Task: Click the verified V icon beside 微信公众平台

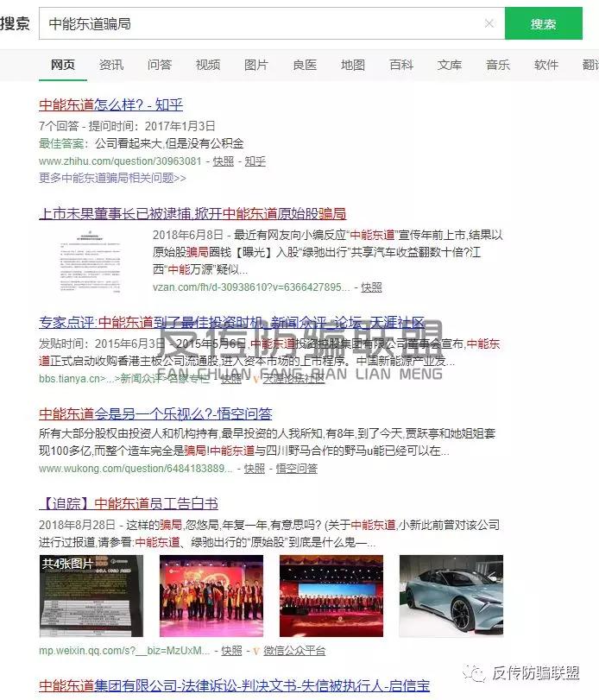Action: pos(256,652)
